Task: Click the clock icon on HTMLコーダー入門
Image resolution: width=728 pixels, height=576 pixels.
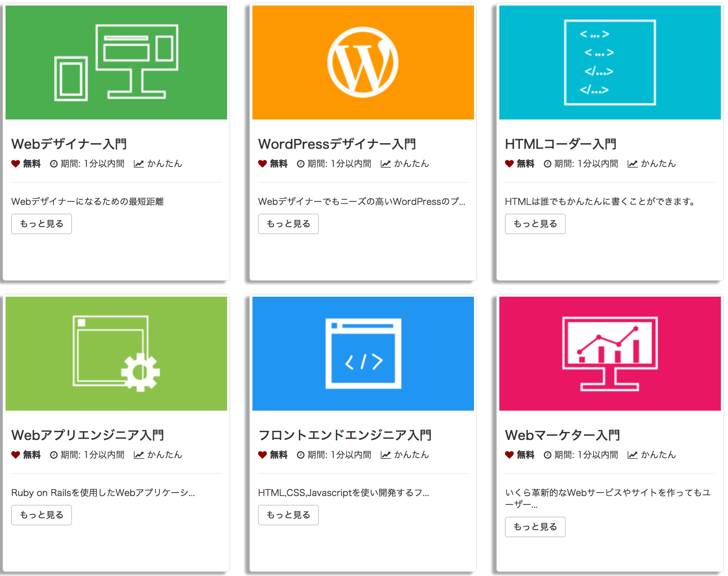Action: pos(548,164)
